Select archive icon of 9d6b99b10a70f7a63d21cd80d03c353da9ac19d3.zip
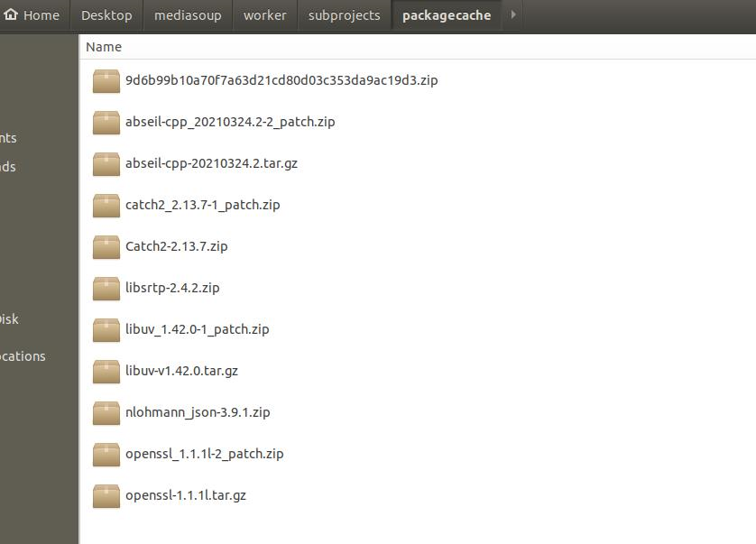Viewport: 756px width, 544px height. point(106,81)
